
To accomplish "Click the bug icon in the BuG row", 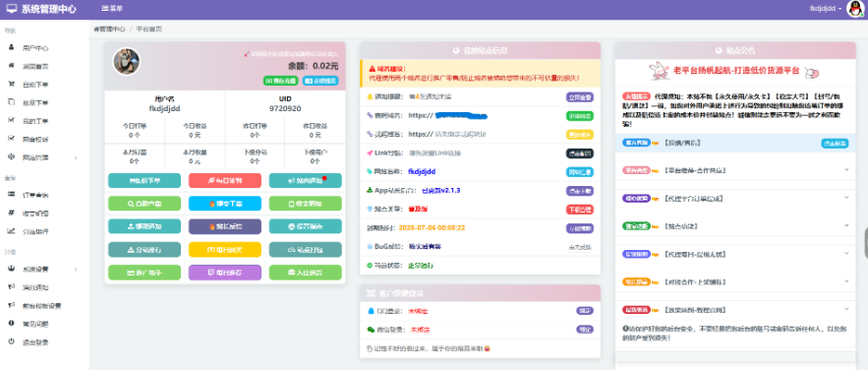I will tap(370, 246).
